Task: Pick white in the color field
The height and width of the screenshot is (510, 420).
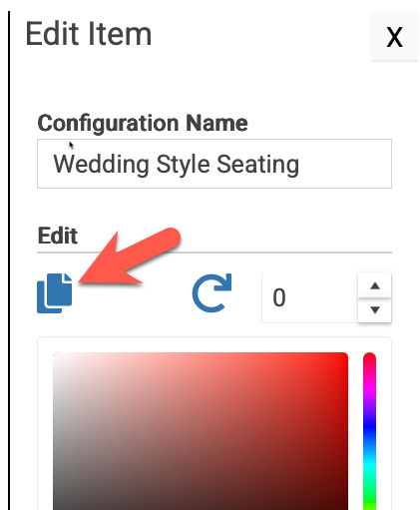Action: coord(57,356)
